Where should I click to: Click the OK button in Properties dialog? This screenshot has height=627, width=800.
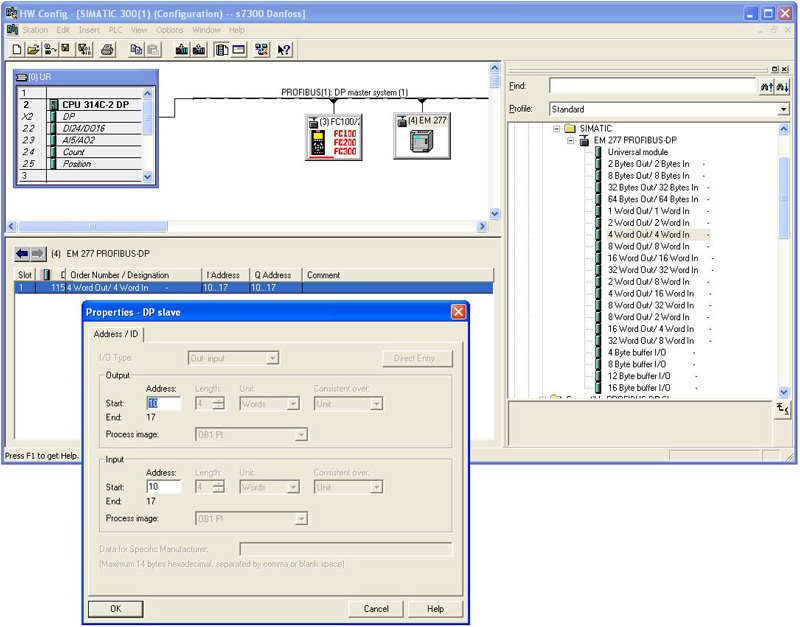point(116,609)
